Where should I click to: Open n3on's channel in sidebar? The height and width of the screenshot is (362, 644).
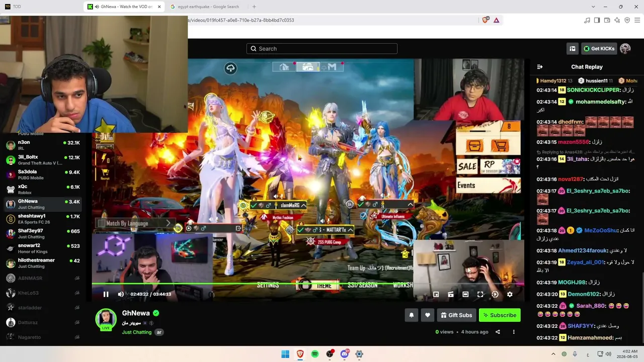pyautogui.click(x=43, y=145)
